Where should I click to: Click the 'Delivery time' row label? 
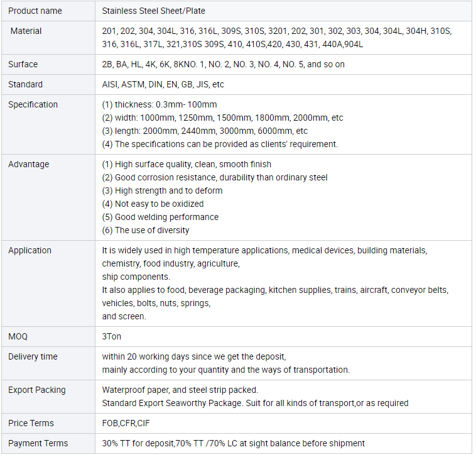coord(33,356)
